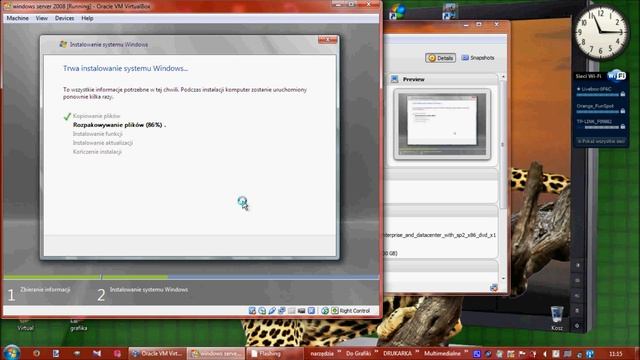The width and height of the screenshot is (640, 360).
Task: Click the icon at Manager's bottom-right corner
Action: 494,287
